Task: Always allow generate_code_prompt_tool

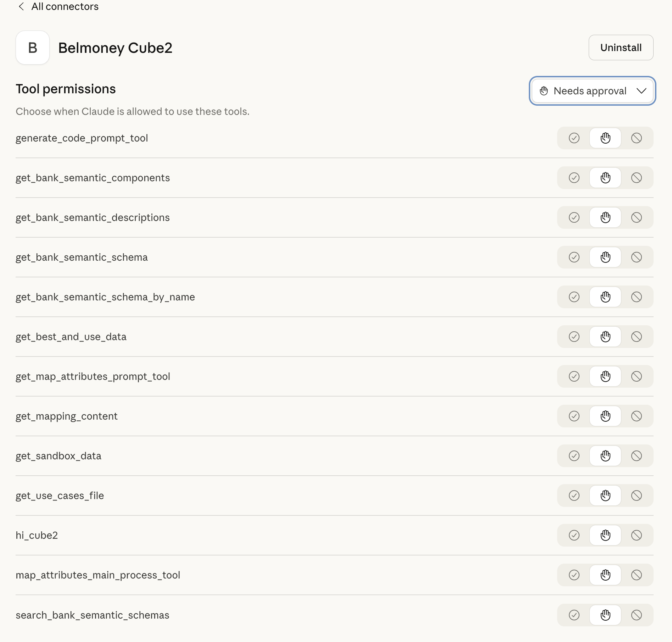Action: (x=574, y=138)
